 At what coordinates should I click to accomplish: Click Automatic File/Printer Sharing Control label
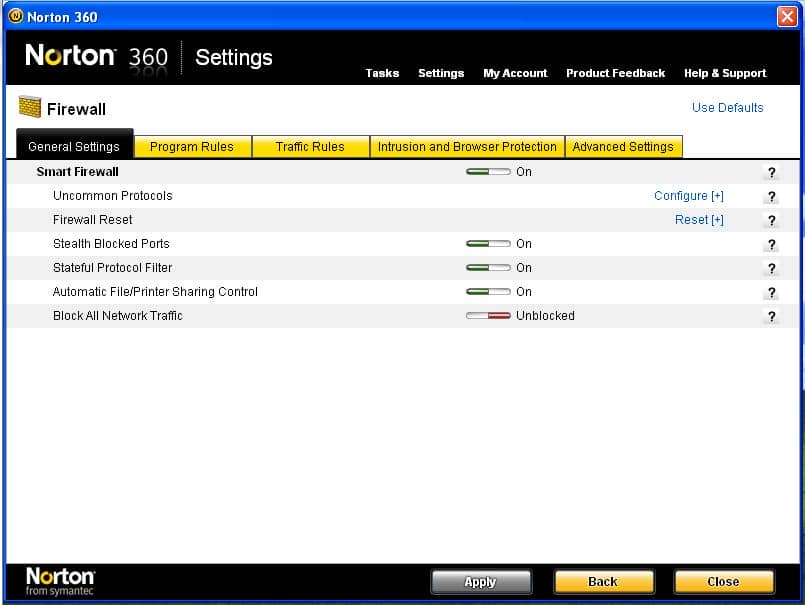pyautogui.click(x=155, y=292)
